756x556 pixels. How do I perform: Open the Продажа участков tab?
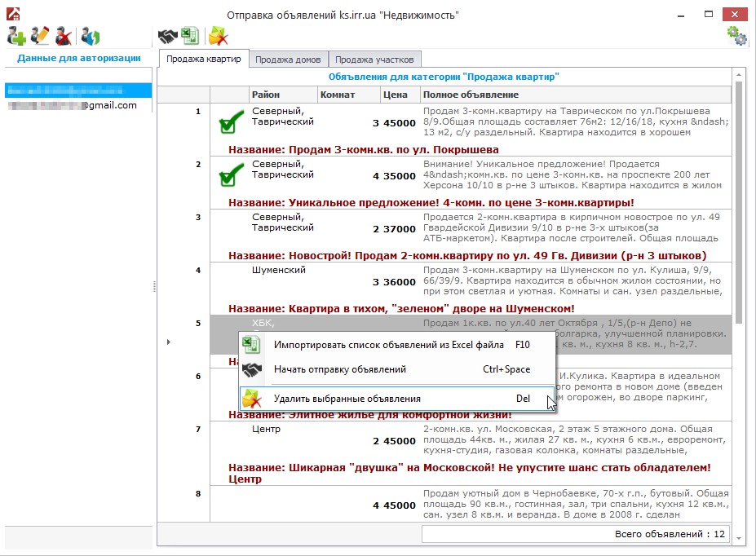tap(374, 60)
